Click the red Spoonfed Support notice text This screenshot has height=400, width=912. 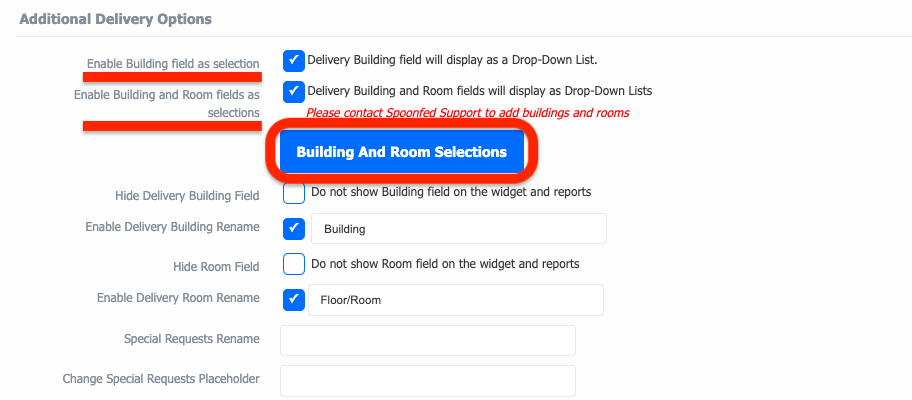[468, 113]
